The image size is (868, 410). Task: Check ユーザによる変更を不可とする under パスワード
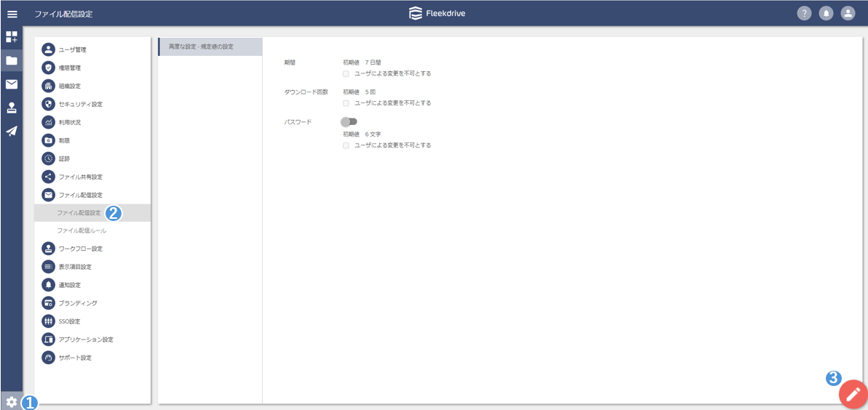pos(346,145)
